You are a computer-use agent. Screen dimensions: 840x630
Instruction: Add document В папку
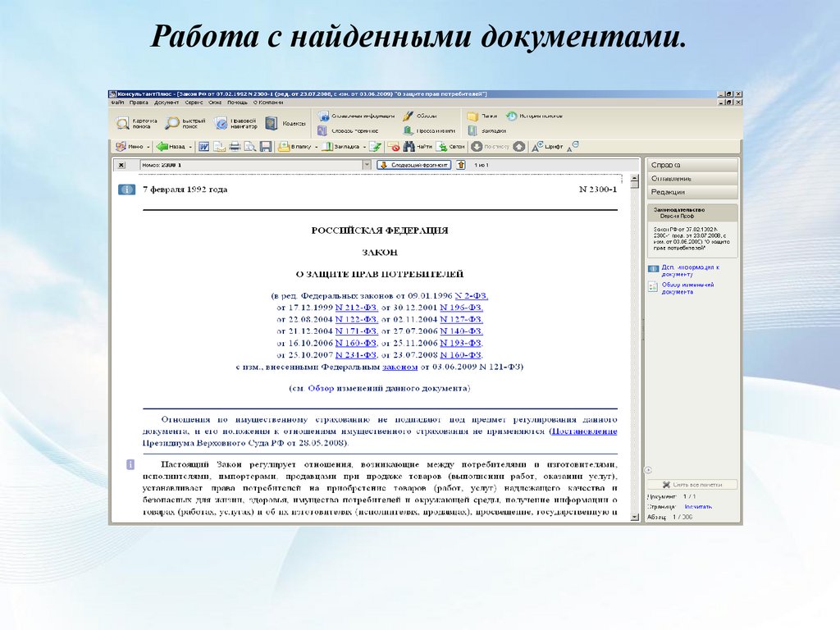coord(295,146)
